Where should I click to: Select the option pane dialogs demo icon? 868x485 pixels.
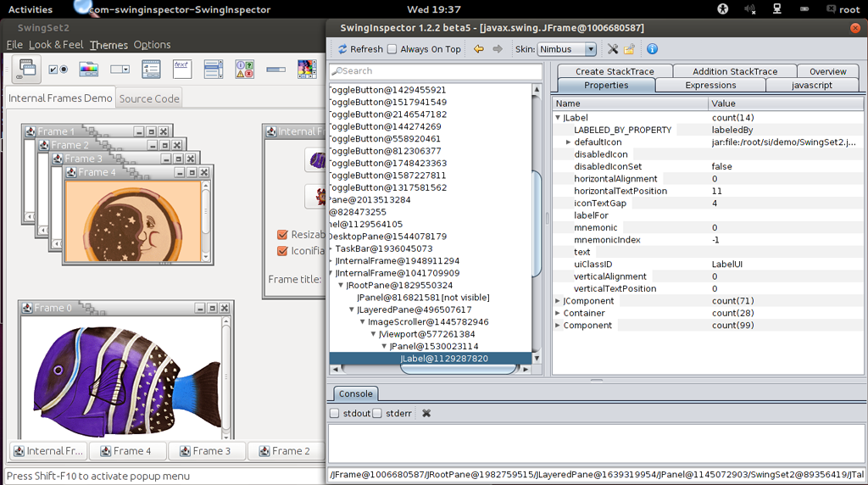244,69
